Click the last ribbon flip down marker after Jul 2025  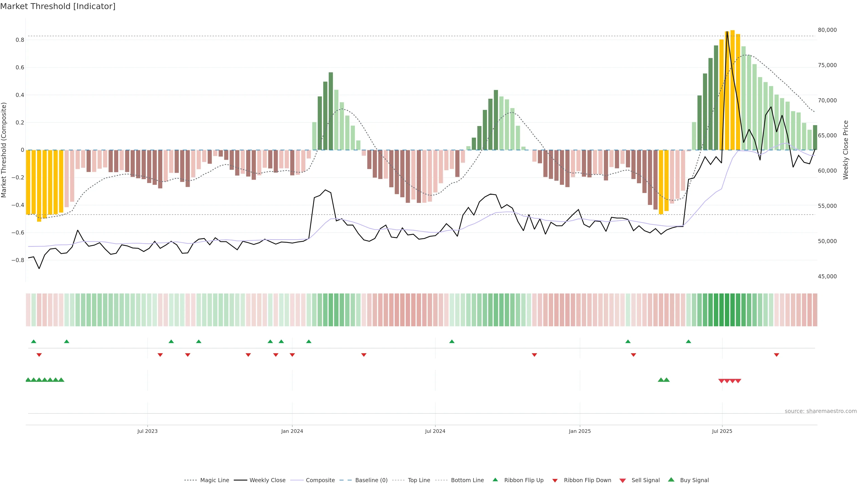[776, 355]
